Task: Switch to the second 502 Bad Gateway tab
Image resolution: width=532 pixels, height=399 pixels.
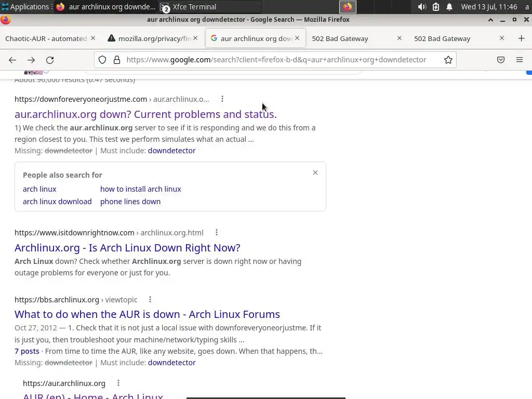Action: (442, 38)
